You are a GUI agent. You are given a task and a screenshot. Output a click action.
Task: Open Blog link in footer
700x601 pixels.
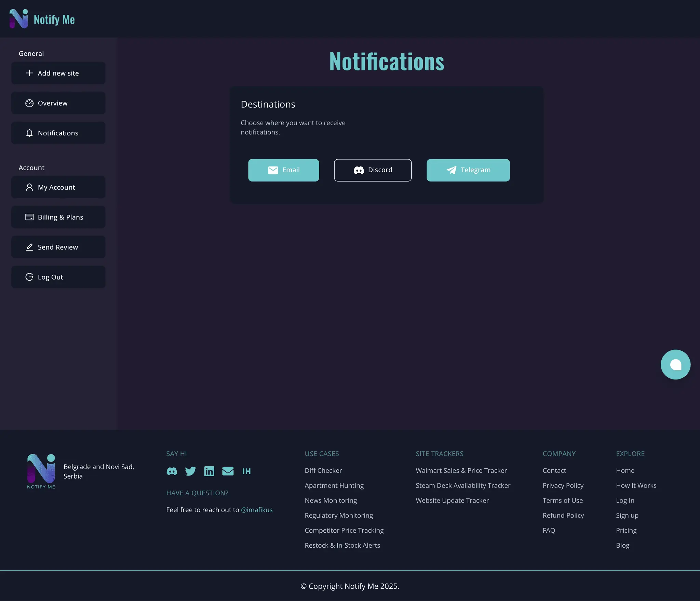click(622, 546)
